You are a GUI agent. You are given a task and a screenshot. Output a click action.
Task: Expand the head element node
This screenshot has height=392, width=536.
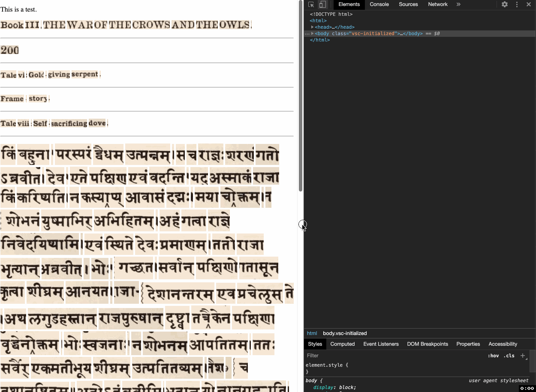pyautogui.click(x=313, y=27)
